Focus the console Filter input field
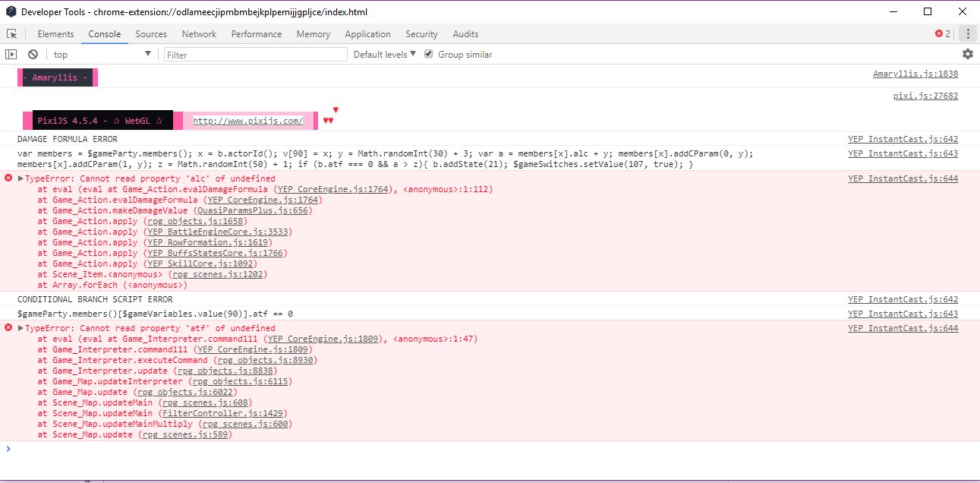Image resolution: width=980 pixels, height=483 pixels. tap(256, 55)
